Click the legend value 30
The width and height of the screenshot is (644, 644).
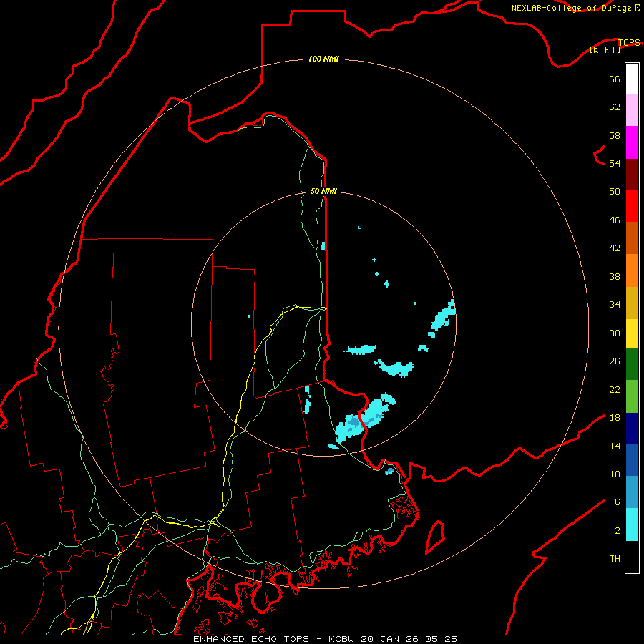pyautogui.click(x=615, y=333)
